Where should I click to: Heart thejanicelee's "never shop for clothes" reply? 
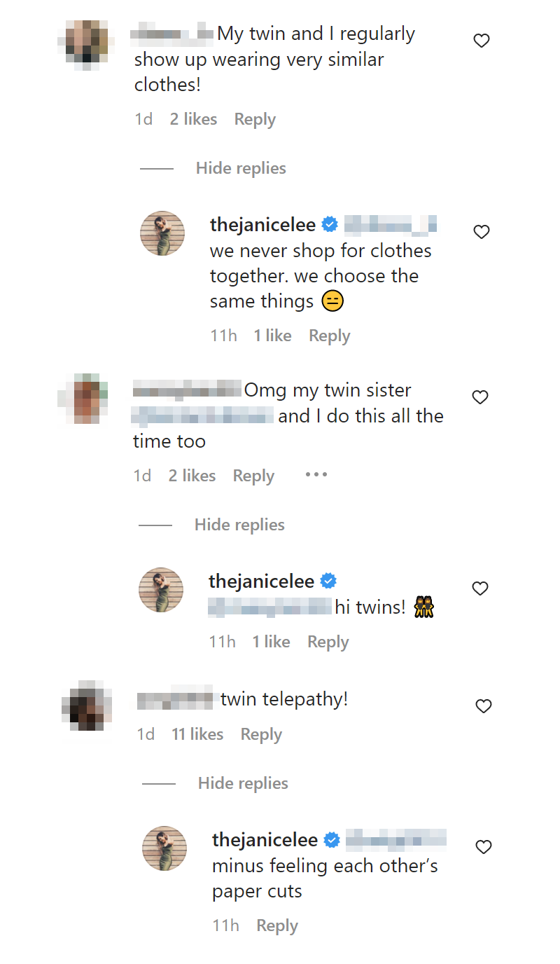[x=482, y=233]
